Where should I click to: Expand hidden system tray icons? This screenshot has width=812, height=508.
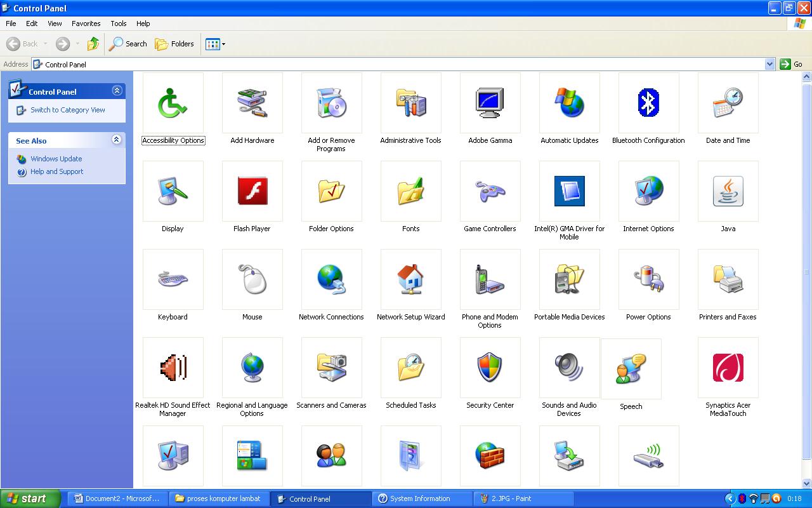tap(730, 498)
